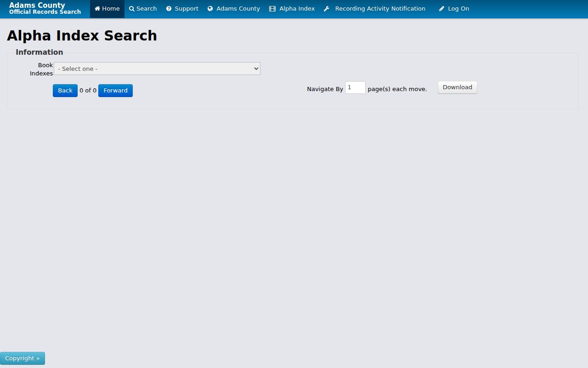Click the pencil icon beside Log On
The image size is (588, 368).
(x=441, y=9)
